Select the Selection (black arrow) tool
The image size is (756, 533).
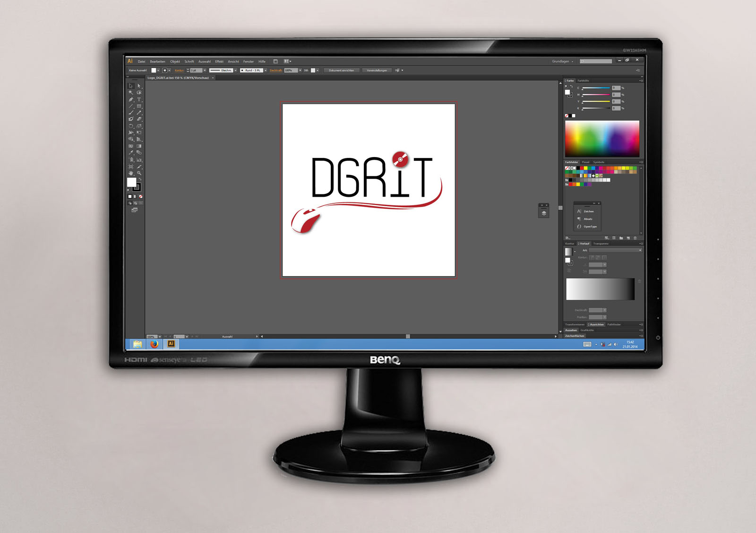coord(131,86)
